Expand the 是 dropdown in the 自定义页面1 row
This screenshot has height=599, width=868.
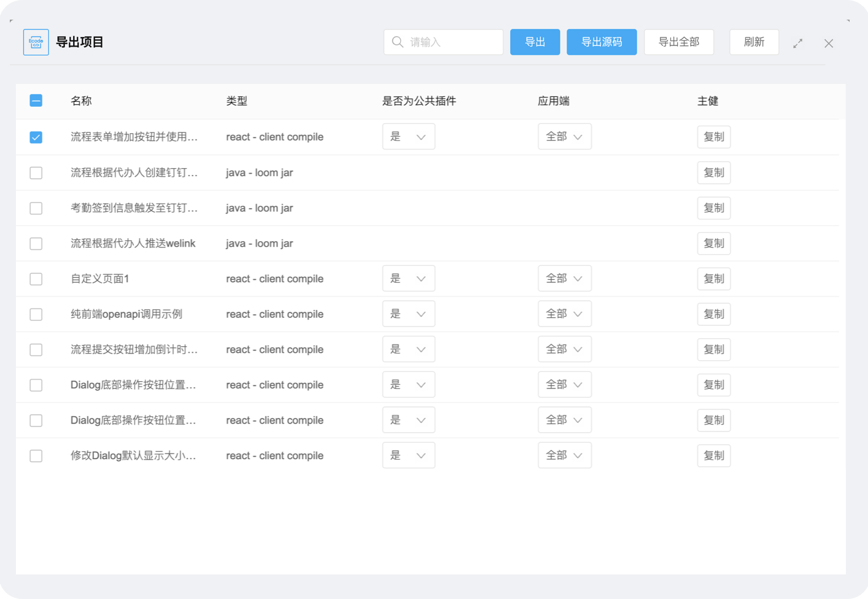[409, 279]
